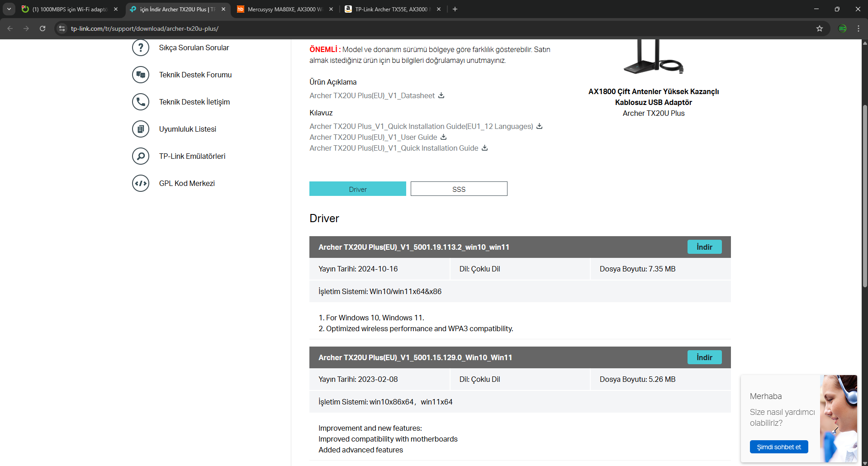Screen dimensions: 868x466
Task: Bookmark this page with the star icon
Action: (x=820, y=29)
